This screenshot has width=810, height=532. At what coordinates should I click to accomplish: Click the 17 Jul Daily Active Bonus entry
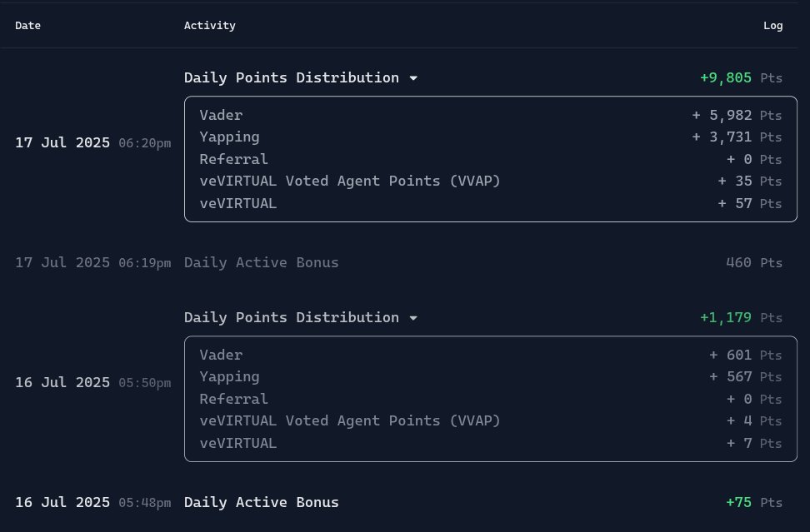coord(399,262)
